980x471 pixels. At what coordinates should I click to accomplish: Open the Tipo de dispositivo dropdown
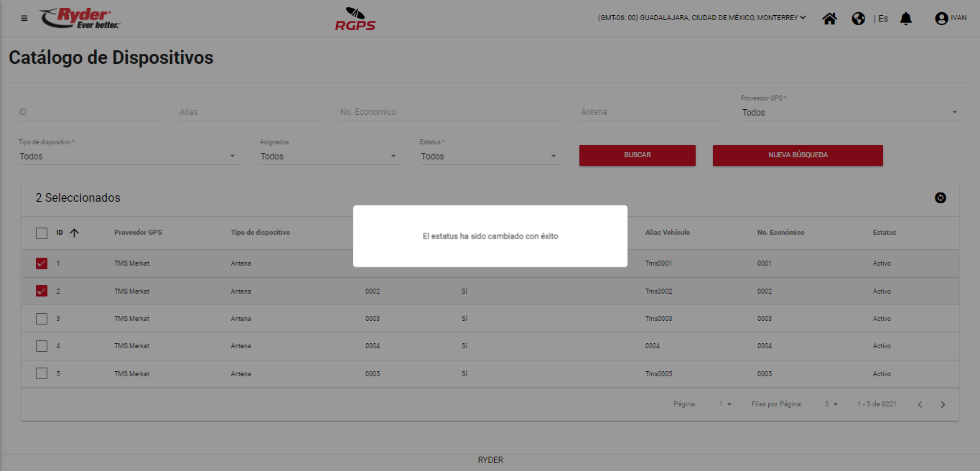(128, 157)
